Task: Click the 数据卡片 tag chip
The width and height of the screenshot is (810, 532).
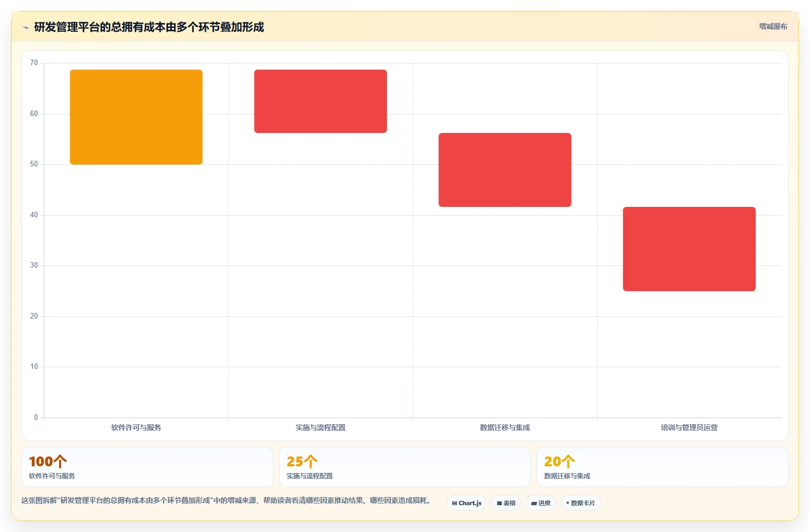Action: 581,503
